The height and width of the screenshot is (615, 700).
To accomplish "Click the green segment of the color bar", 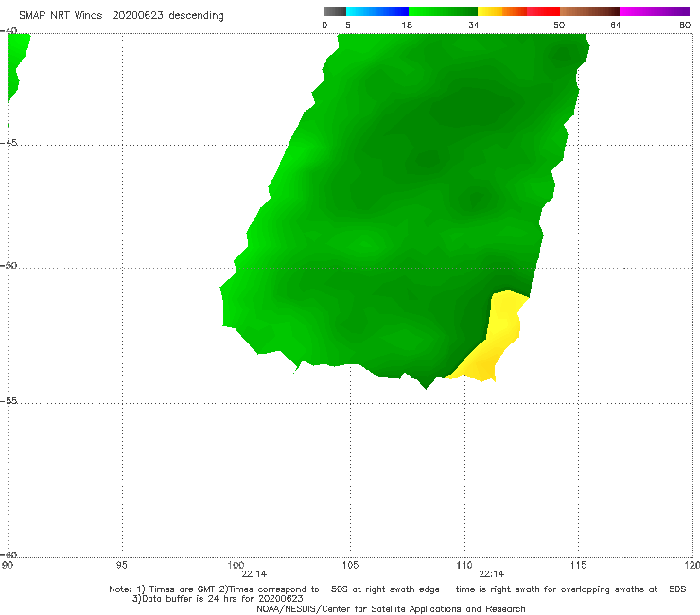I will pos(444,11).
